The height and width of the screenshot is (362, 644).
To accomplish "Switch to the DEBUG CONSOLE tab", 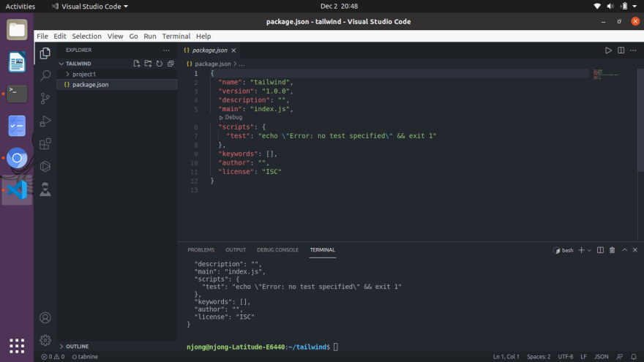I will 277,250.
